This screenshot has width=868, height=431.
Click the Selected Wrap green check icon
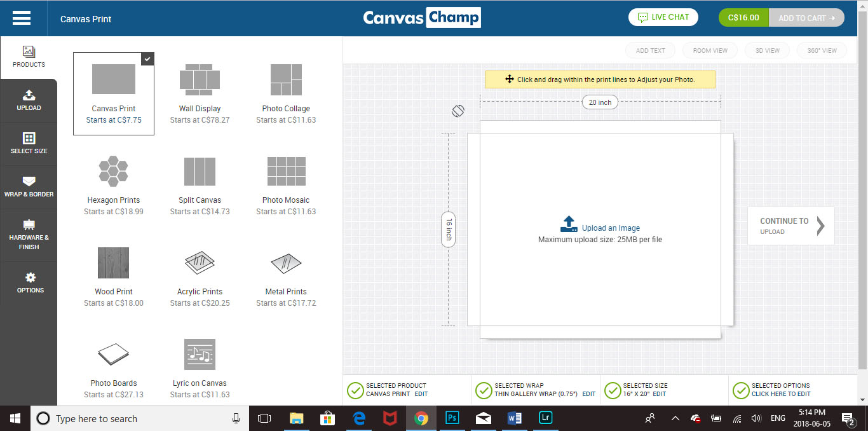click(x=484, y=390)
